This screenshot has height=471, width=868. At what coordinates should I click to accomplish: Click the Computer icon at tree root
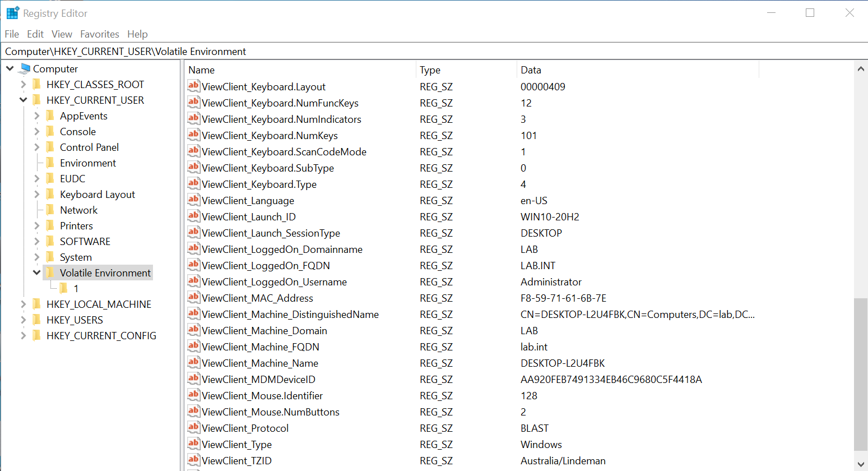[24, 68]
